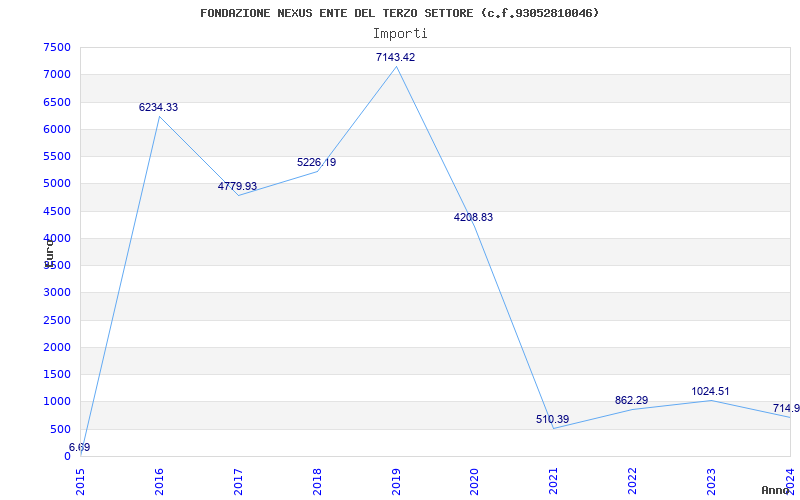
Task: Click the 5226.19 data label
Action: point(316,162)
